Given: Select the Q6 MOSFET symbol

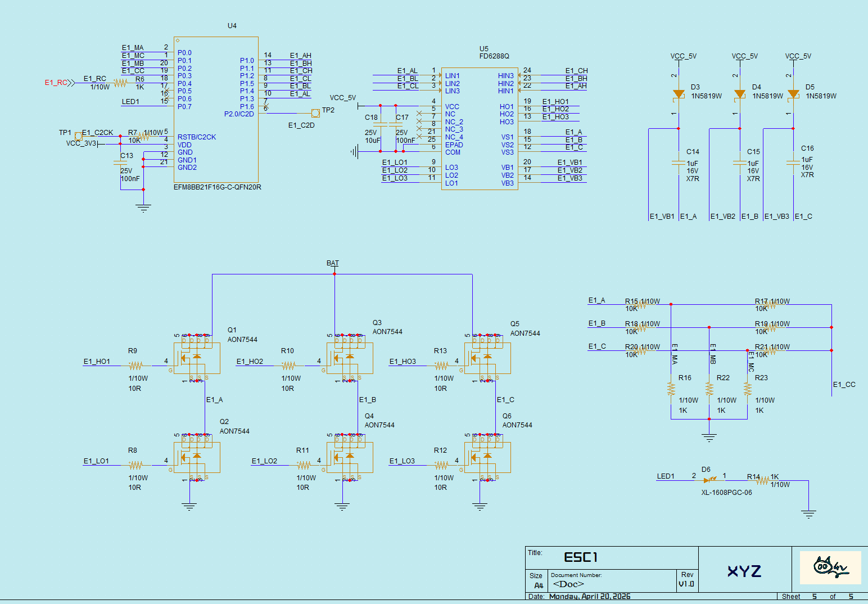Looking at the screenshot, I should point(487,457).
